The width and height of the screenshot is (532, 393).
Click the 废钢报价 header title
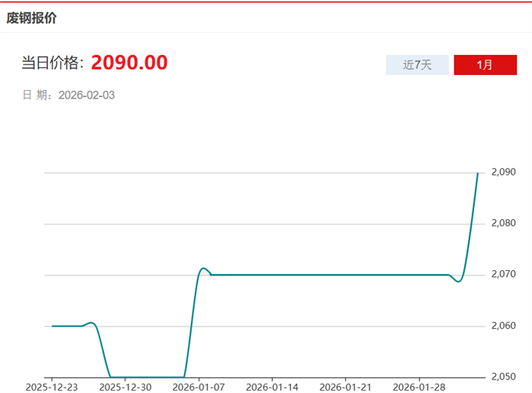click(x=31, y=16)
